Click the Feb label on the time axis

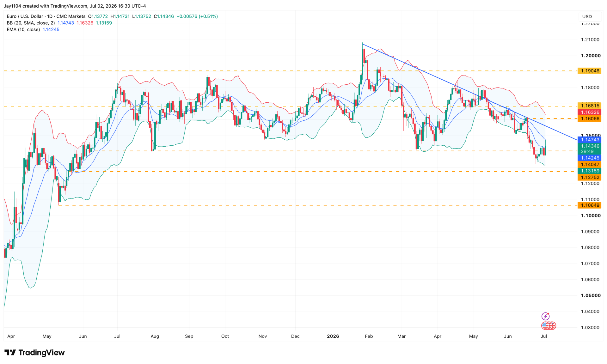point(369,336)
